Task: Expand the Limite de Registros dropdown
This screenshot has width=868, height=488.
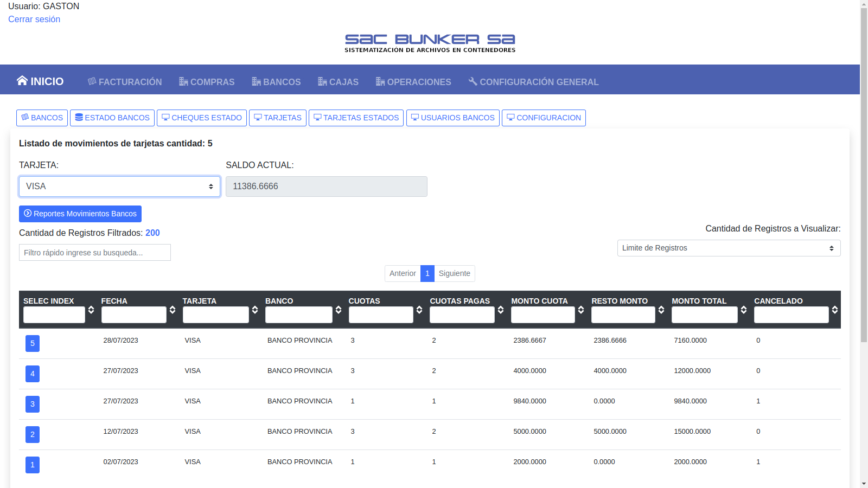Action: click(x=729, y=248)
